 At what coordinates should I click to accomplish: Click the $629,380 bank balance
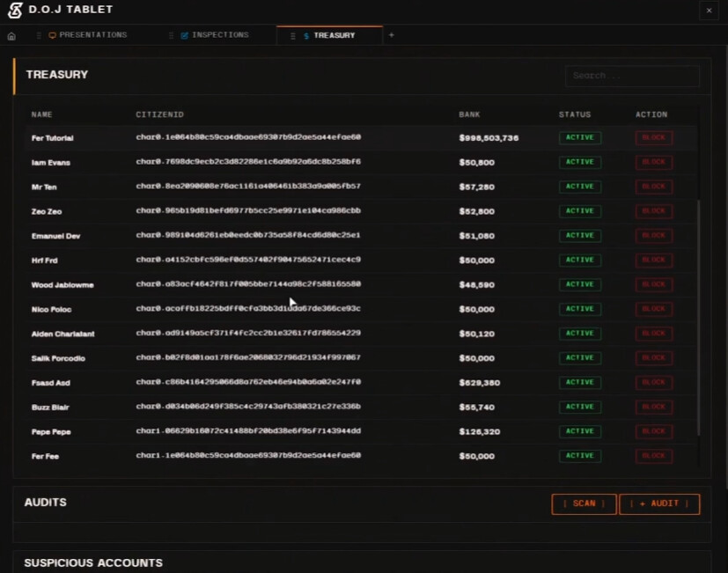480,383
